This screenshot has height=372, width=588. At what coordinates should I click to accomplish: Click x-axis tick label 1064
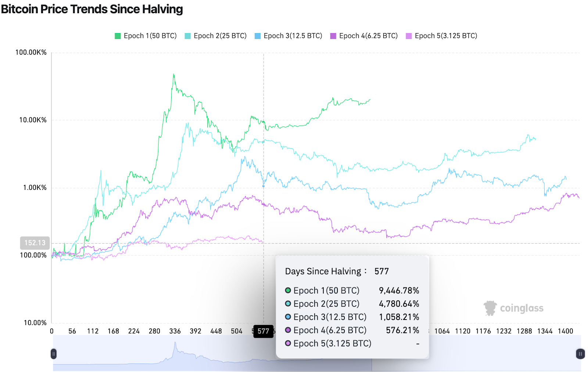click(x=442, y=331)
